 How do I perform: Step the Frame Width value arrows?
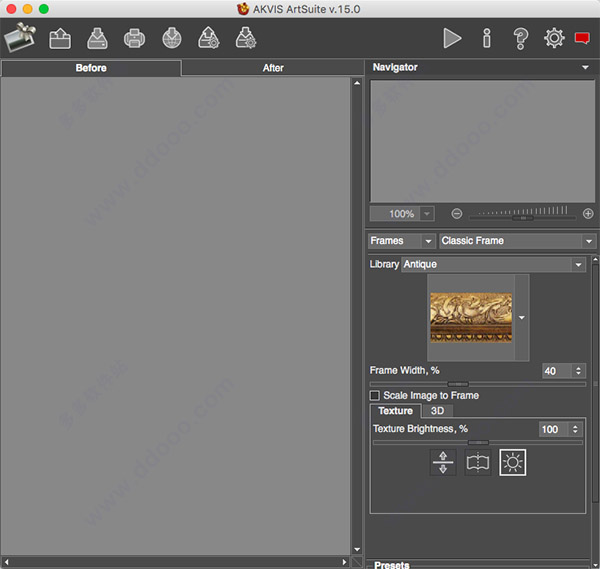(578, 371)
